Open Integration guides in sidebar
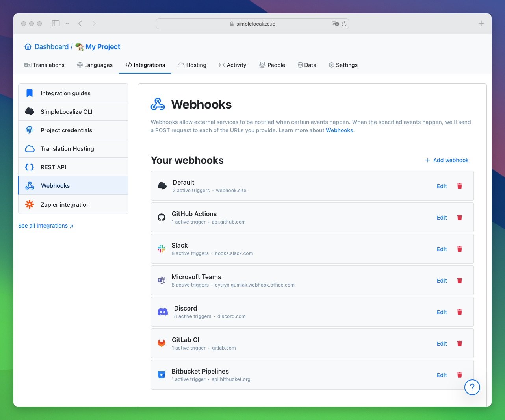Viewport: 505px width, 420px height. click(x=73, y=93)
